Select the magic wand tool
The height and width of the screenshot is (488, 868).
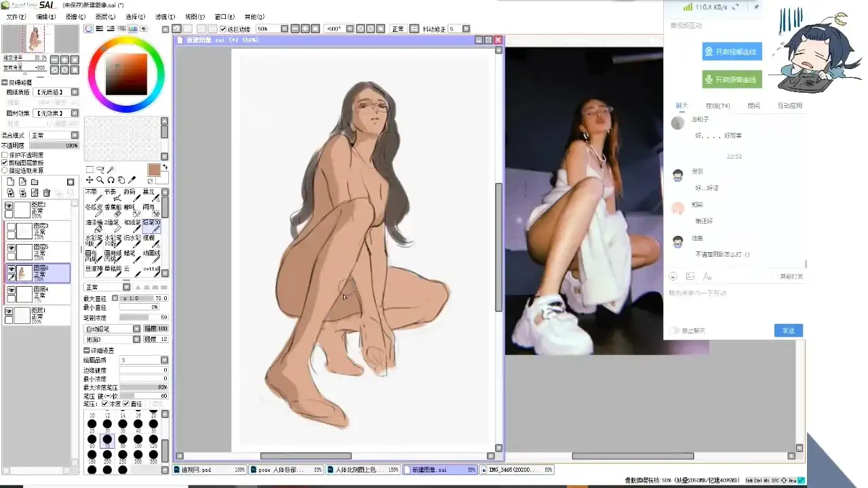(x=111, y=169)
